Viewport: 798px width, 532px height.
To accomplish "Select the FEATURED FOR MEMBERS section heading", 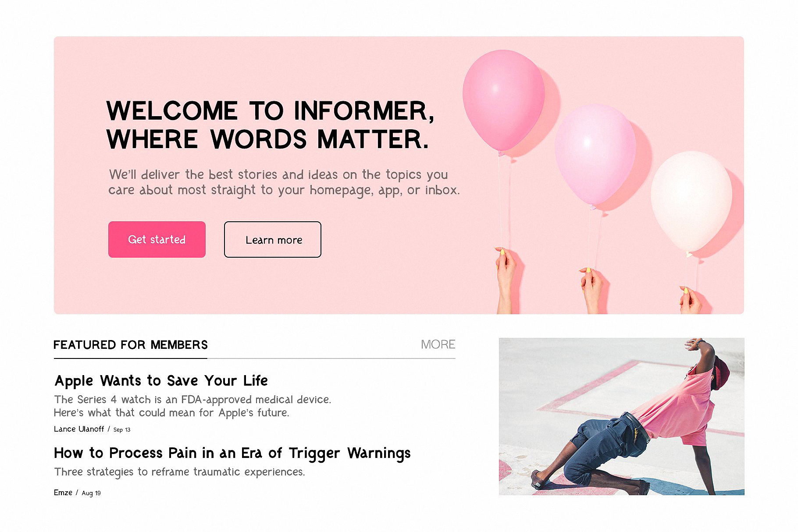I will 131,345.
